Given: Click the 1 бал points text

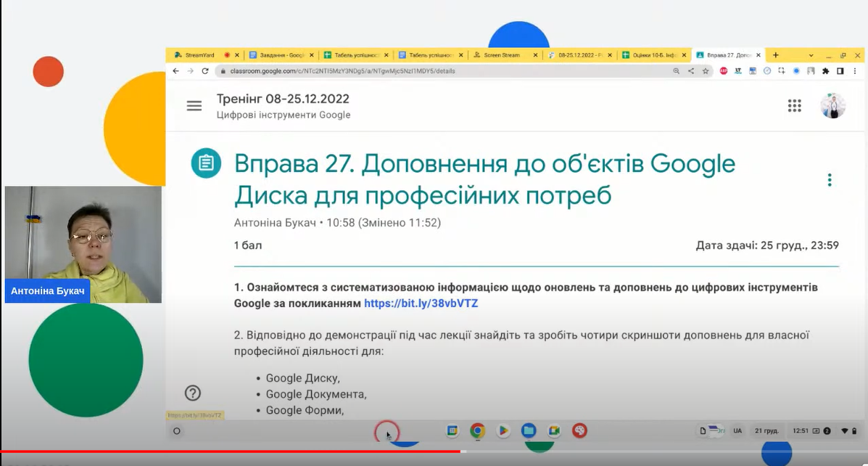Looking at the screenshot, I should pyautogui.click(x=248, y=245).
